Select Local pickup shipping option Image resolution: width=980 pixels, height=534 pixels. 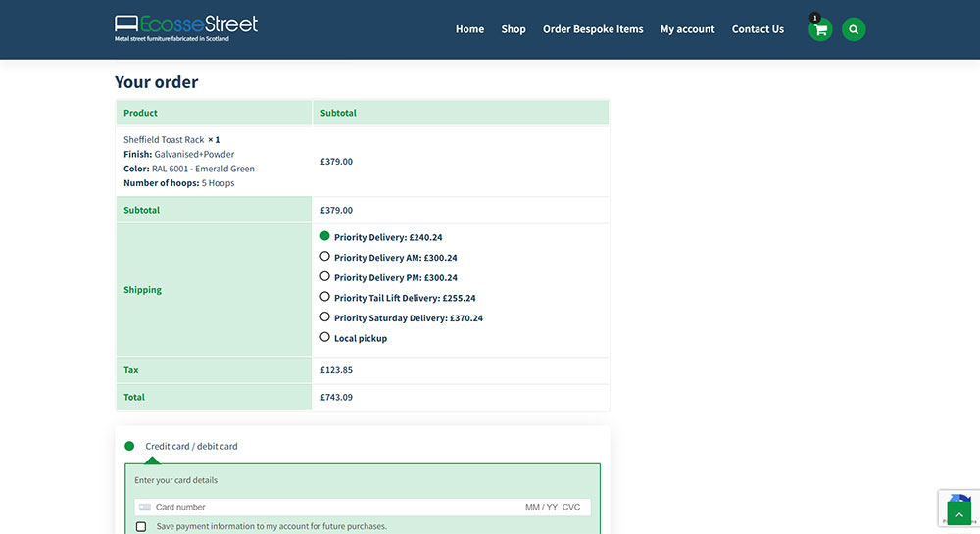point(324,337)
